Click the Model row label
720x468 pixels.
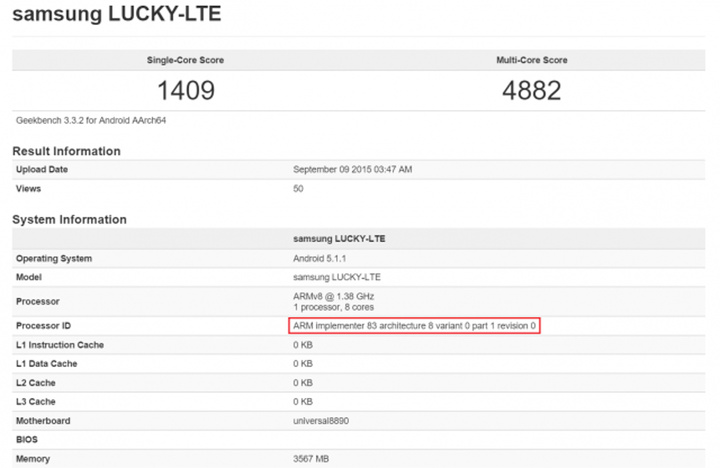[x=30, y=277]
